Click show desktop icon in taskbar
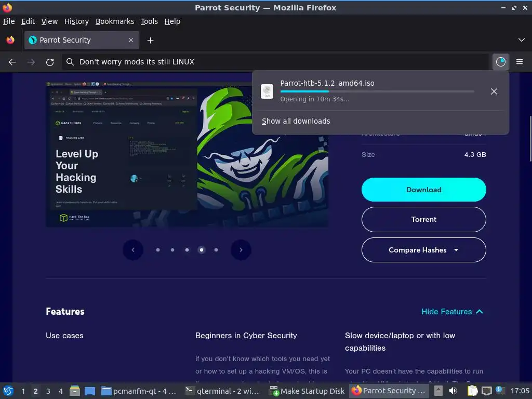The image size is (532, 399). click(90, 391)
